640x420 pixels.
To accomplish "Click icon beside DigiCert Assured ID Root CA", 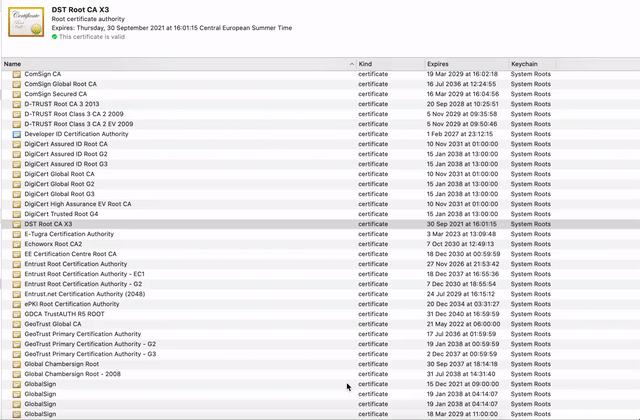I will pyautogui.click(x=16, y=144).
